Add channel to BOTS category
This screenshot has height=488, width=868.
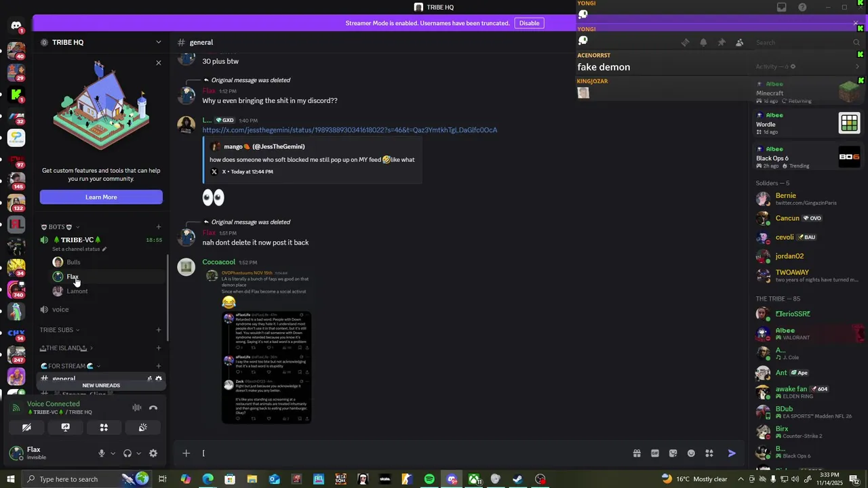(159, 227)
